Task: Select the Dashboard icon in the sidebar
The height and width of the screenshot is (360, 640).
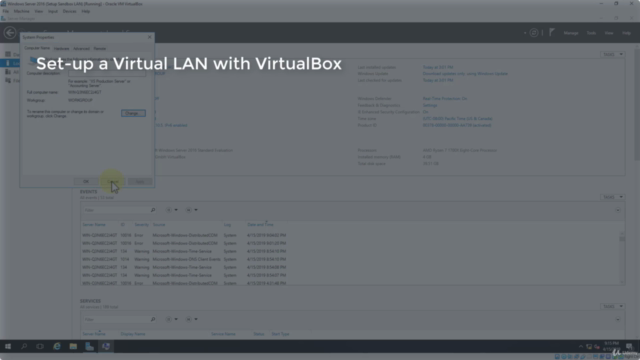Action: (x=8, y=54)
